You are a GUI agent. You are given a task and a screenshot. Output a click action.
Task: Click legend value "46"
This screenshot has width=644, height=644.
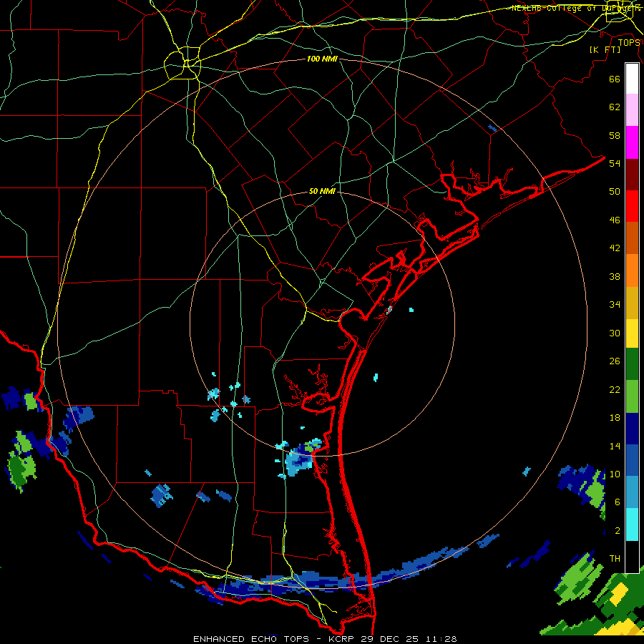[x=615, y=220]
